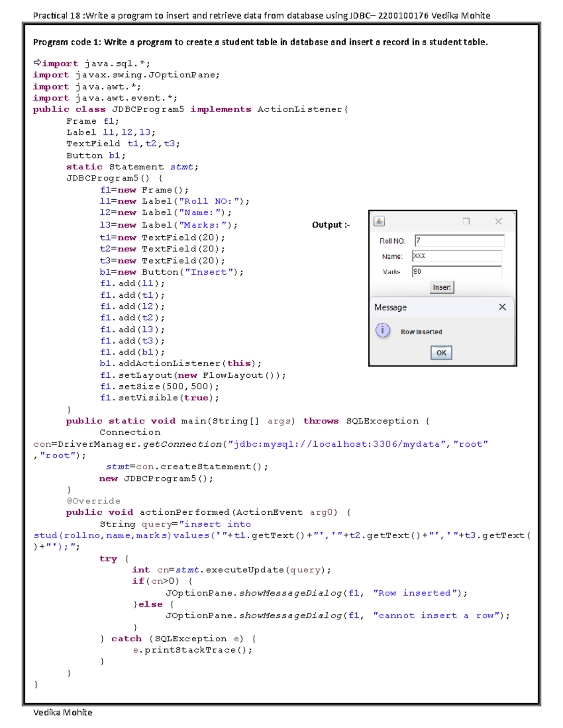Click line 'f1.setVisible(true);'

coord(160,398)
